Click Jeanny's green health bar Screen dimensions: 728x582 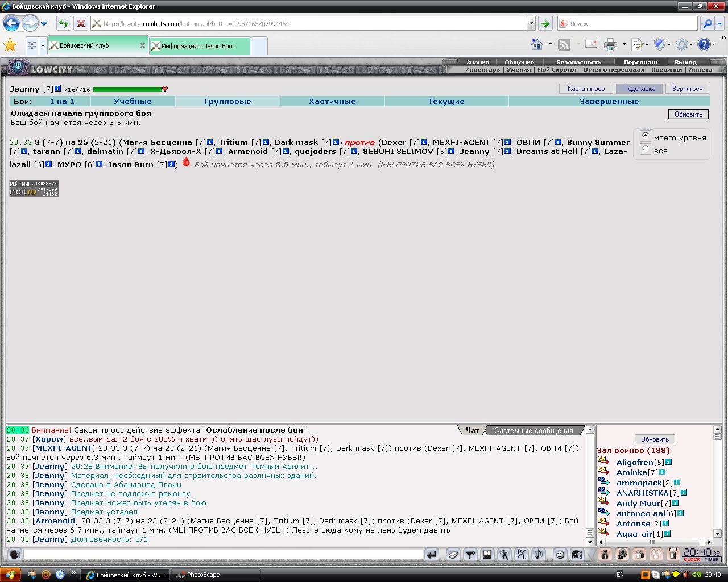127,89
